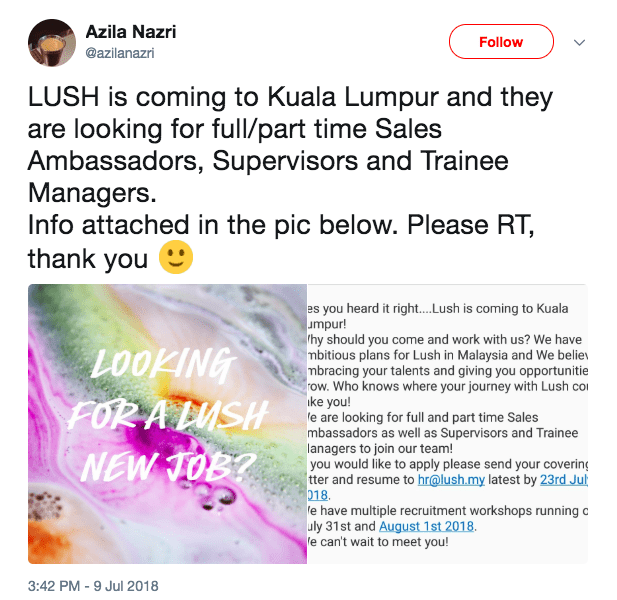Click the Follow button
The image size is (617, 600).
501,42
